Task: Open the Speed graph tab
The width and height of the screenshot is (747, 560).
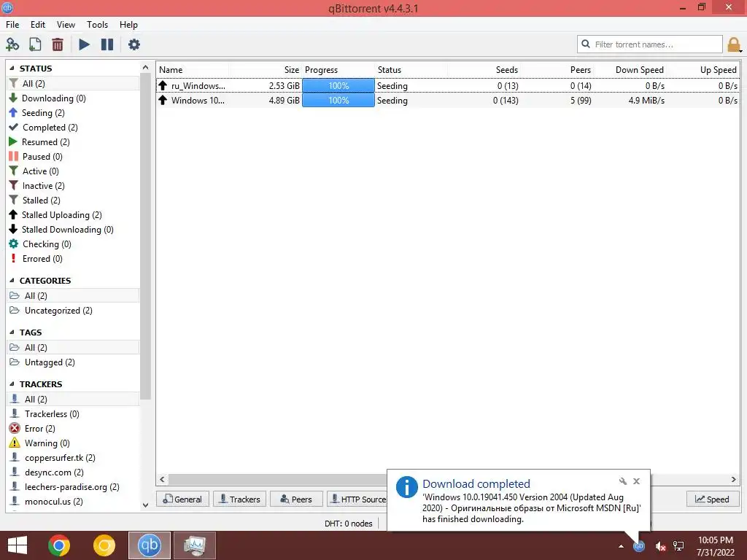Action: 713,499
